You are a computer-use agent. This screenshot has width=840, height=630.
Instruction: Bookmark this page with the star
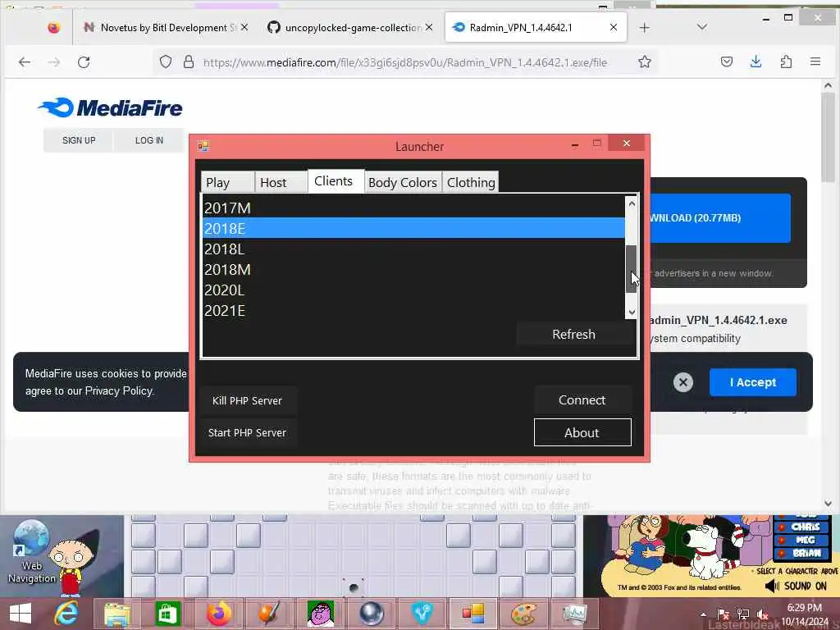click(x=645, y=62)
